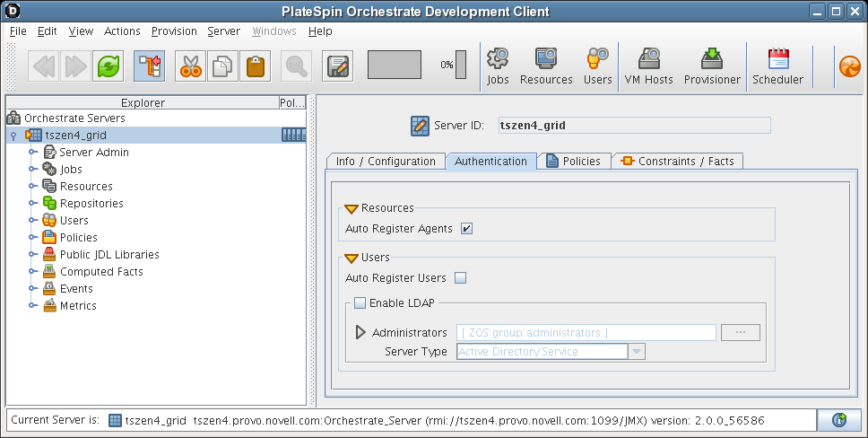Open the Actions menu

point(122,31)
